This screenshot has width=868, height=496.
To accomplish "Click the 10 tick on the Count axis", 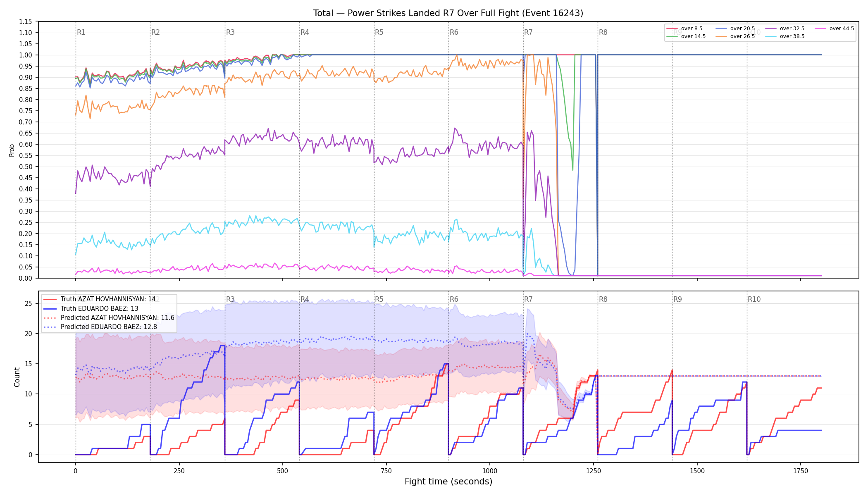I will coord(29,394).
